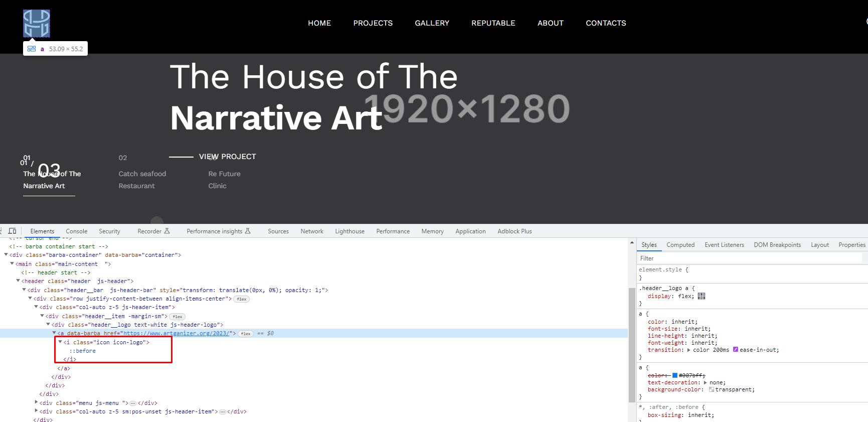
Task: Open the Memory tab
Action: click(x=432, y=231)
